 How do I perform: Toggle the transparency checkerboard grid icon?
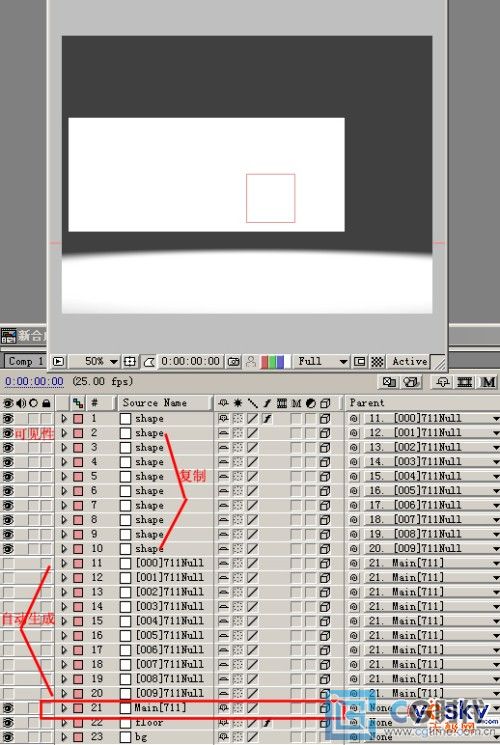[x=377, y=362]
